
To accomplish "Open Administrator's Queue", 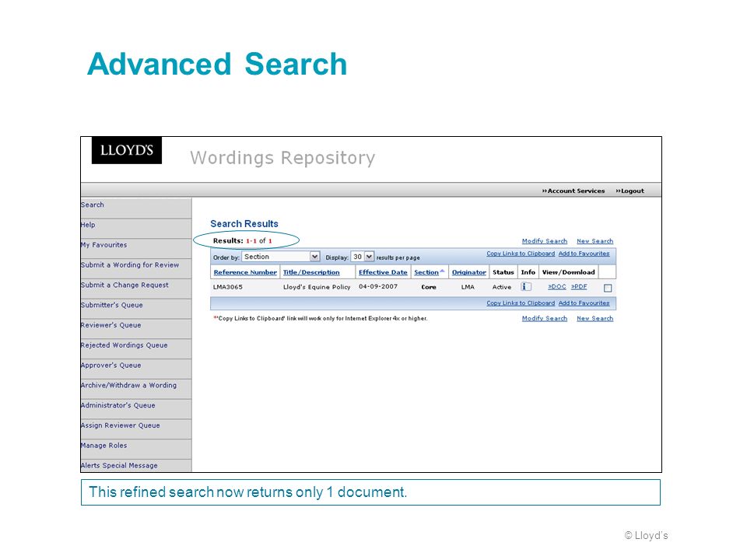I will coord(117,405).
